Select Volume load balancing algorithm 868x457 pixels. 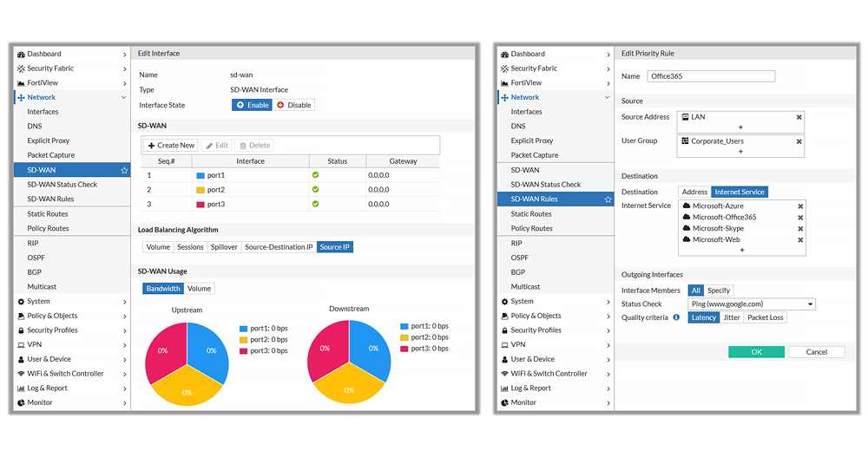[x=158, y=247]
